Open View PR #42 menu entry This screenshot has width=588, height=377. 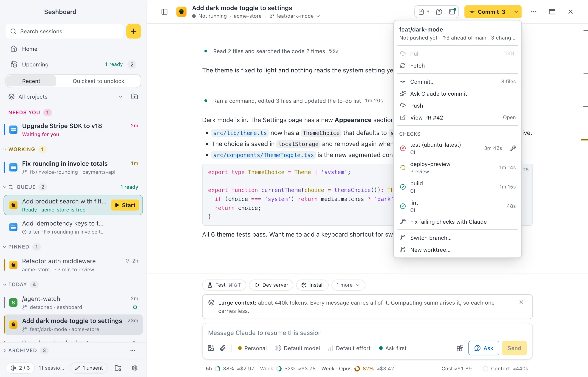(457, 117)
